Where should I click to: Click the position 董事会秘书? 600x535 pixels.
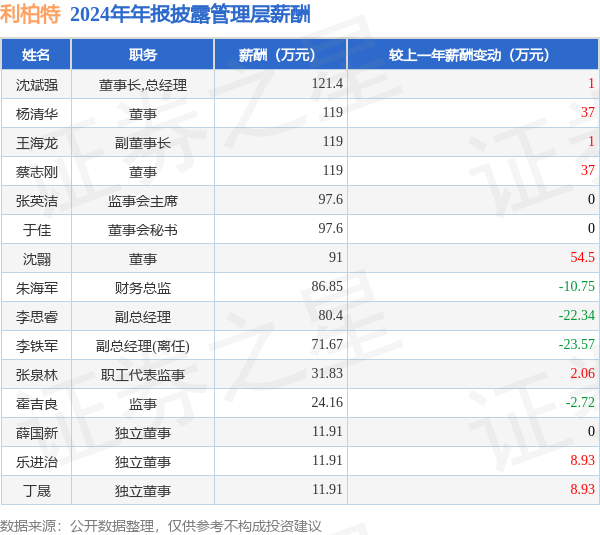pyautogui.click(x=143, y=230)
